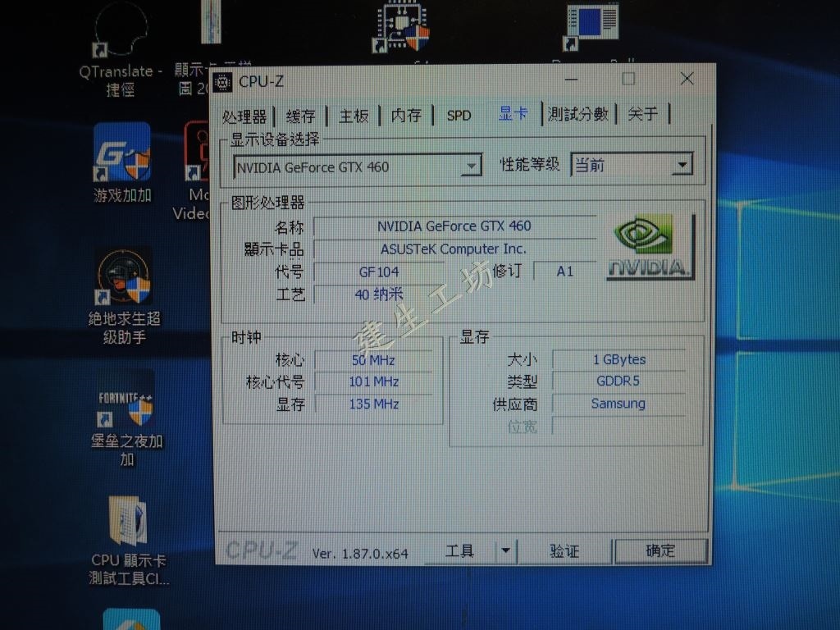Click the CPU-Z title bar app icon
This screenshot has width=840, height=630.
pyautogui.click(x=223, y=83)
